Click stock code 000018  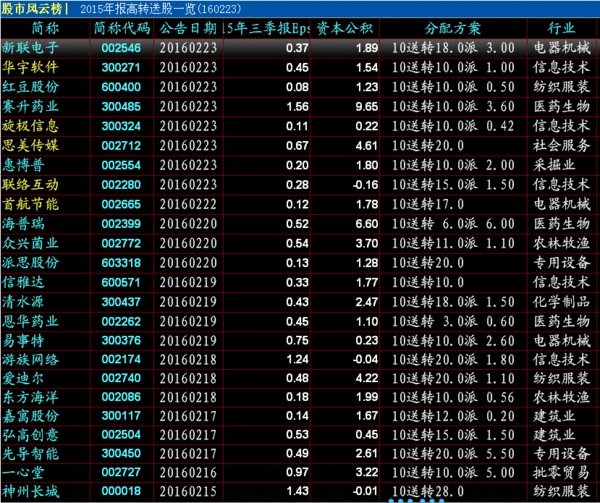[x=121, y=491]
